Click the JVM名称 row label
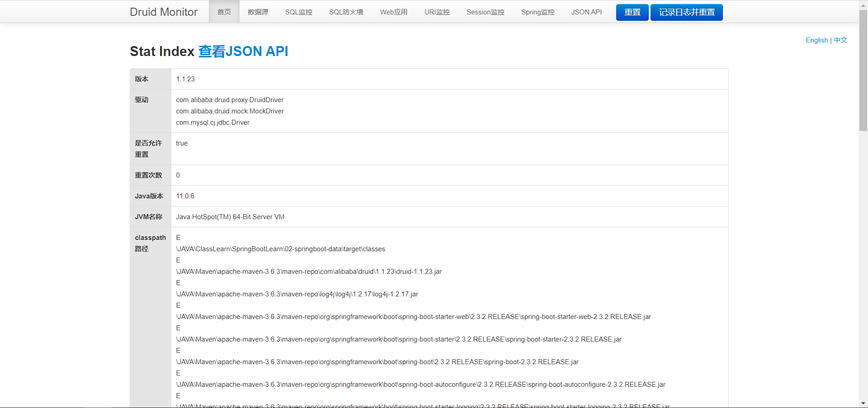This screenshot has width=868, height=408. (x=148, y=217)
